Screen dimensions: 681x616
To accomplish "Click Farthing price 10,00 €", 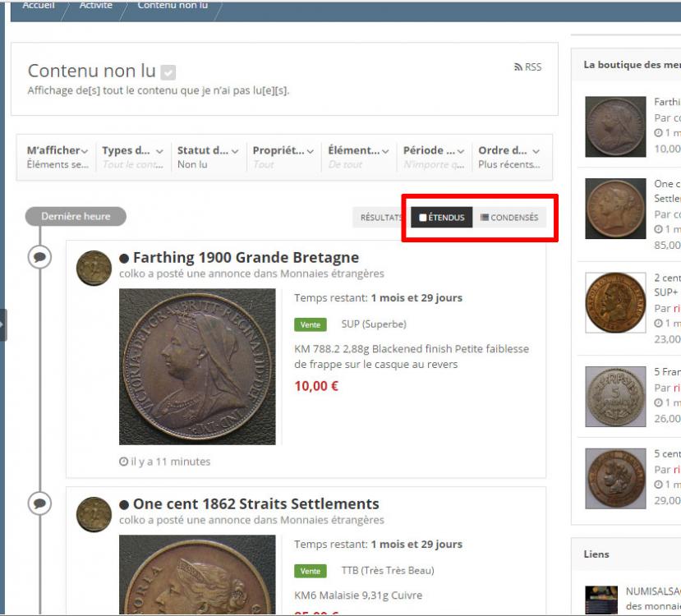I will tap(316, 386).
